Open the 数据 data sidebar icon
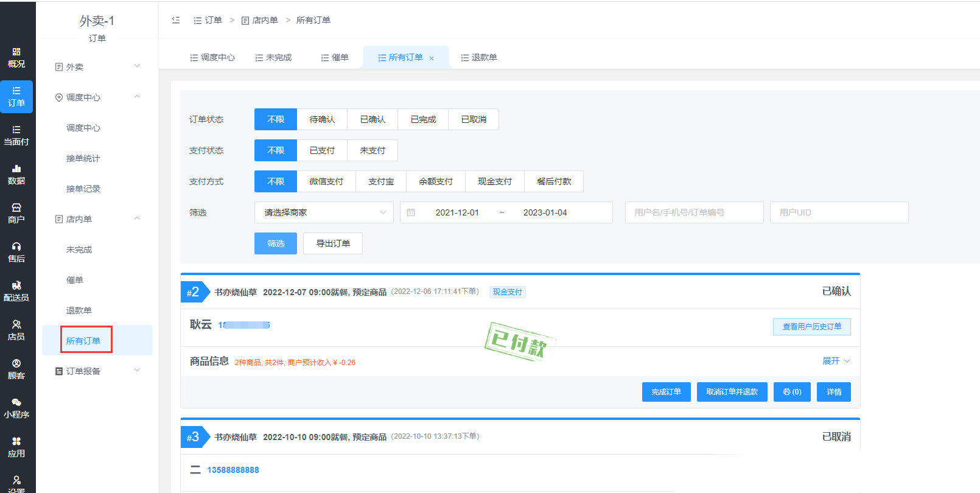Viewport: 980px width, 493px height. (16, 175)
